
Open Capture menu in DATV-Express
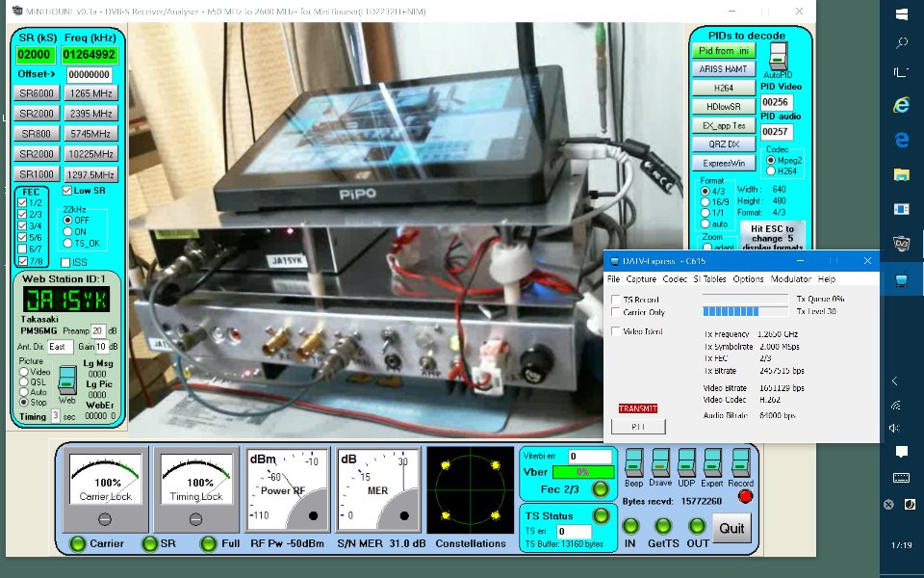click(641, 279)
